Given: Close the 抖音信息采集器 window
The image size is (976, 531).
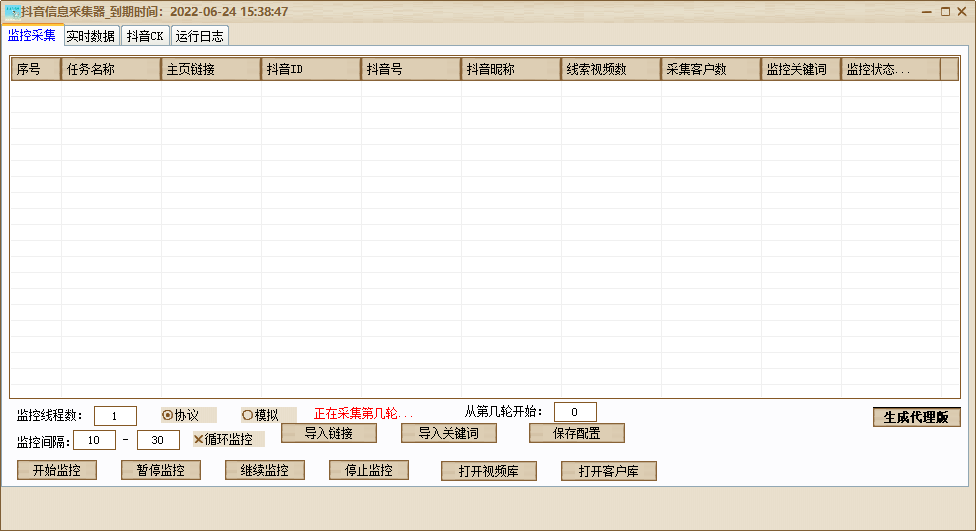Looking at the screenshot, I should pos(962,12).
